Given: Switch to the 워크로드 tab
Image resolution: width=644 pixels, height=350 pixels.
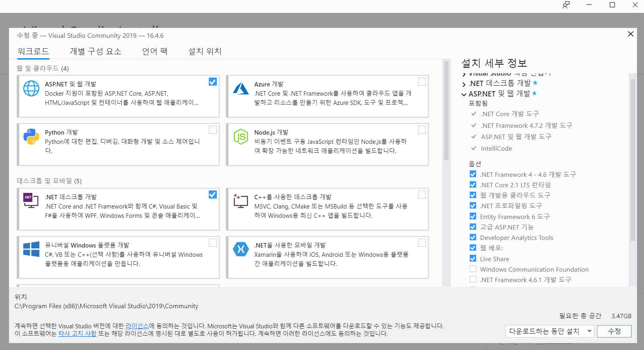Looking at the screenshot, I should [x=33, y=51].
